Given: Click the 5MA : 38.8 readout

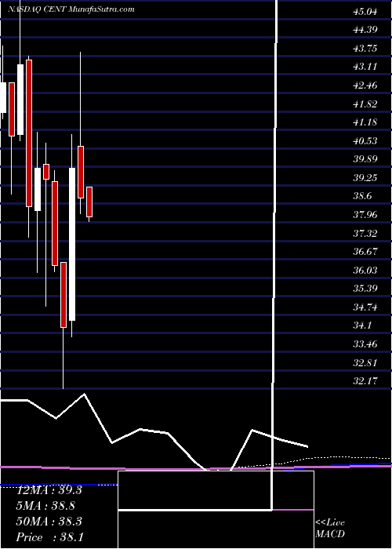Looking at the screenshot, I should pos(46,506).
